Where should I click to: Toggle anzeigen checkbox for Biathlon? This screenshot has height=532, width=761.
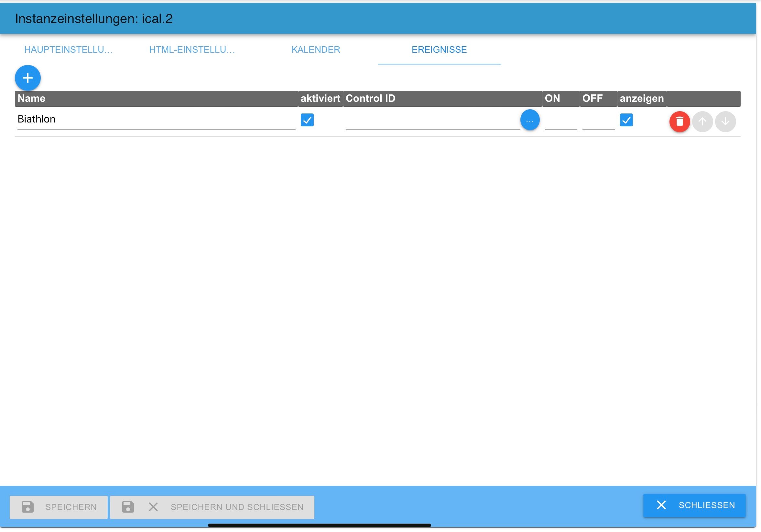626,120
